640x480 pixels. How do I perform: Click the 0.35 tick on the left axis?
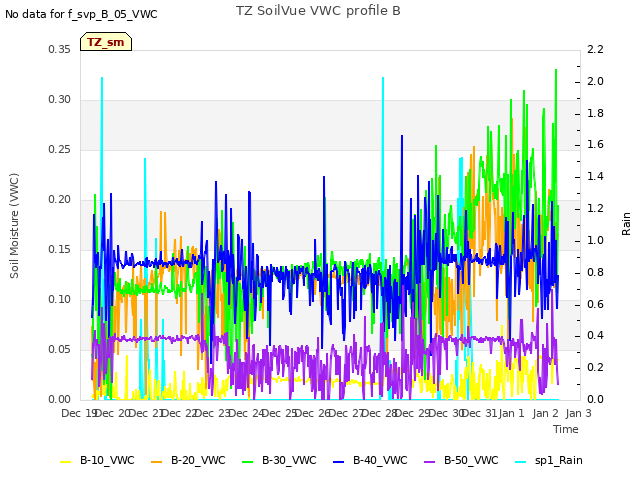(x=59, y=49)
